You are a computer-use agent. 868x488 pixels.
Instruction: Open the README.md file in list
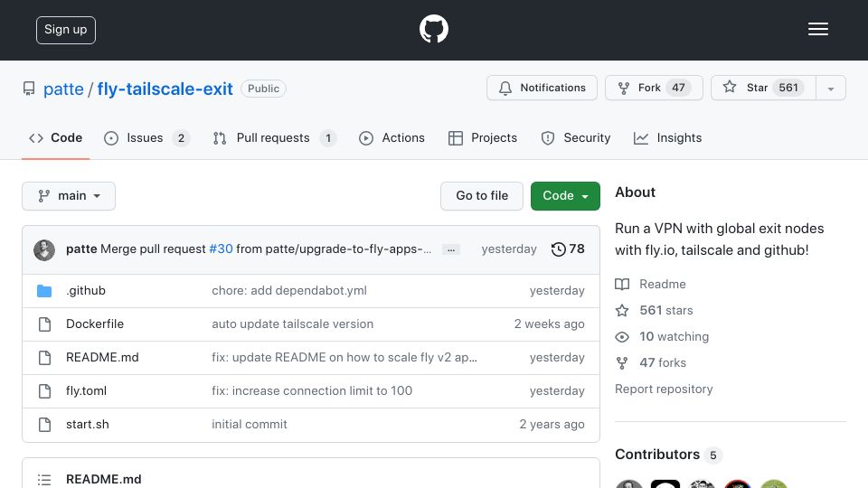click(x=102, y=358)
